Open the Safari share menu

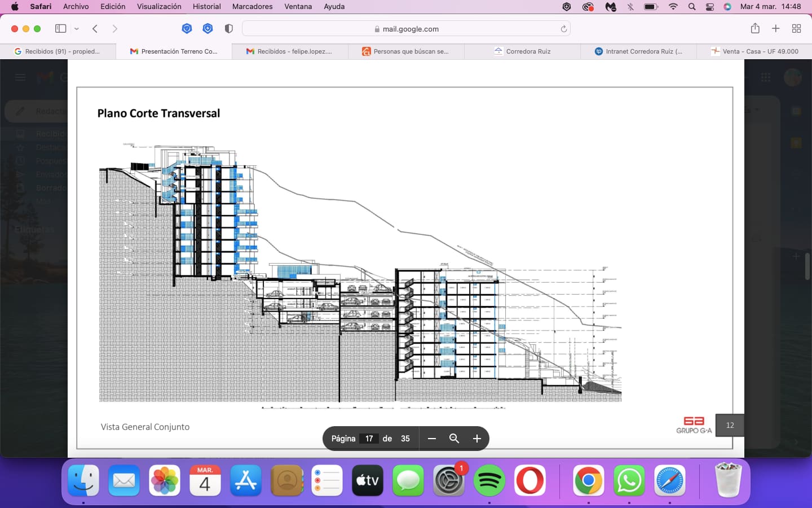755,28
